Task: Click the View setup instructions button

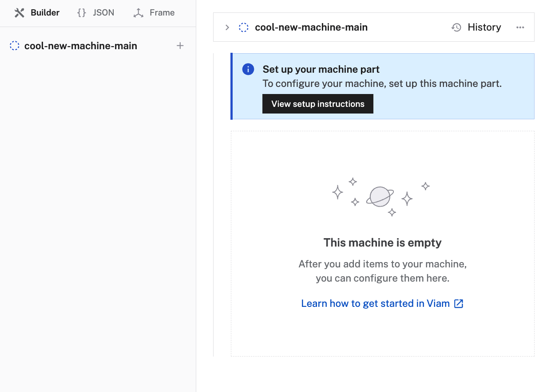Action: click(317, 104)
